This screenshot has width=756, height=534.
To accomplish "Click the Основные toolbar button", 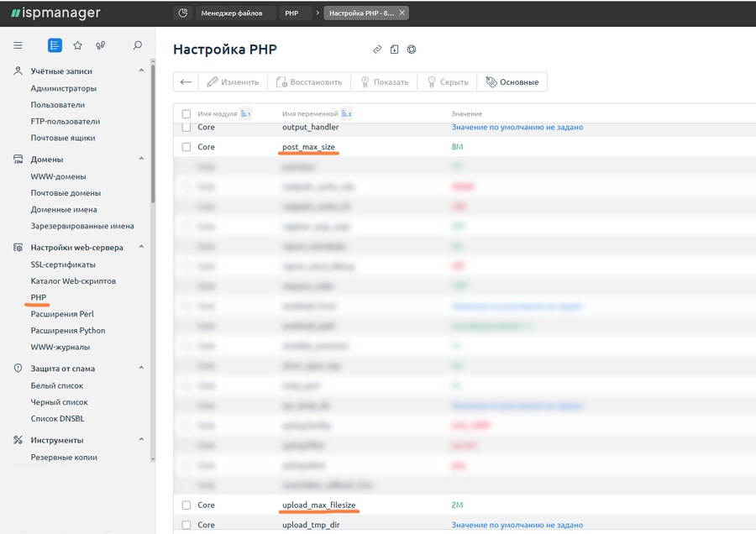I will point(512,82).
